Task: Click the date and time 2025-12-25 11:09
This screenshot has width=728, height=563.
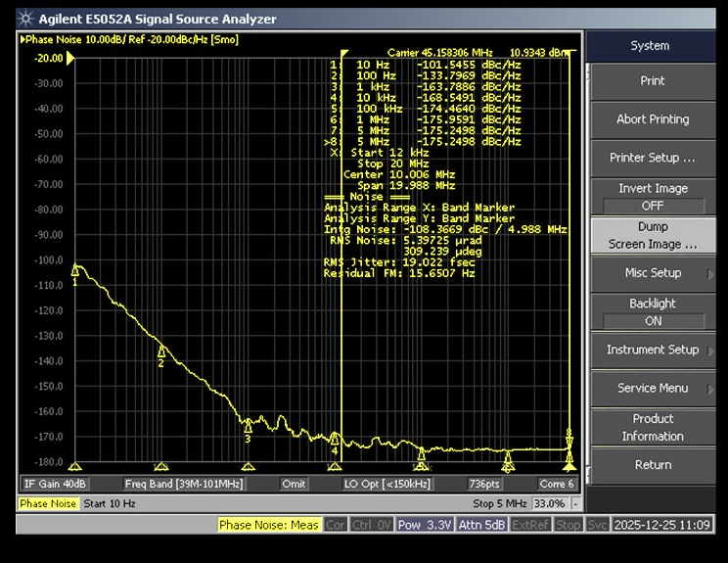Action: (662, 526)
